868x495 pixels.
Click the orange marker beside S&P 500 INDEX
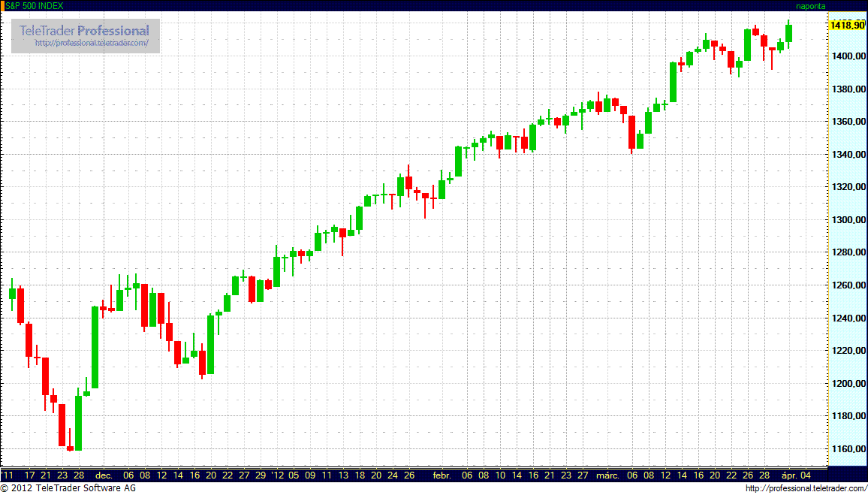coord(2,5)
